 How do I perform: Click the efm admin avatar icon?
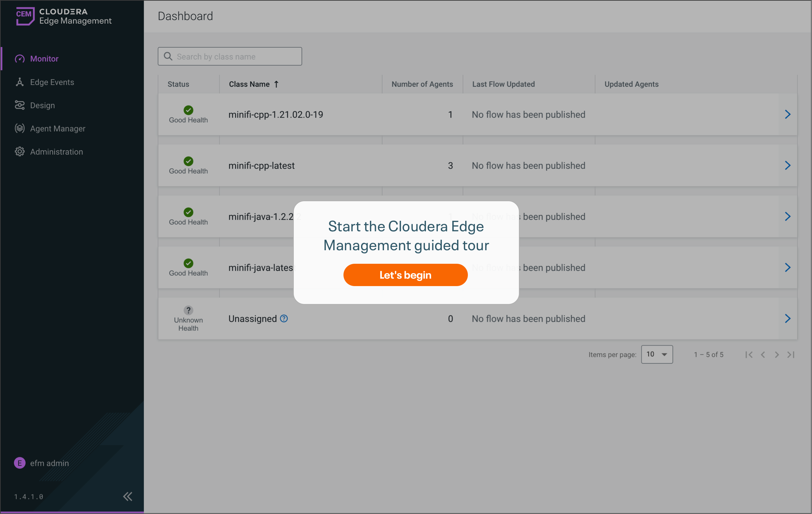point(20,463)
